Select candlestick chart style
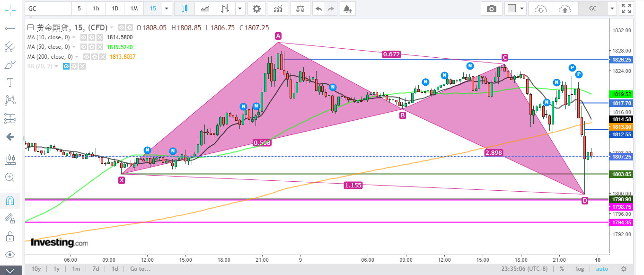644x275 pixels. (x=185, y=9)
